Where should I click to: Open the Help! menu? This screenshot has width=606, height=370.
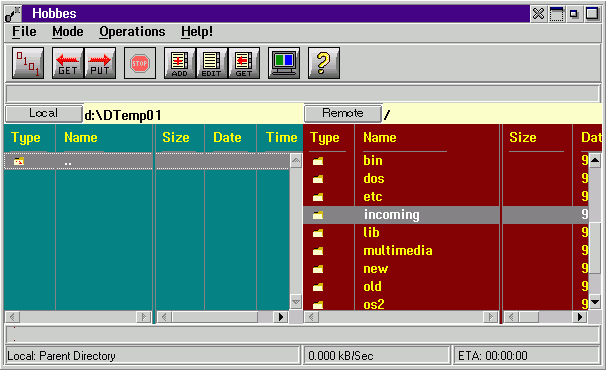click(197, 32)
